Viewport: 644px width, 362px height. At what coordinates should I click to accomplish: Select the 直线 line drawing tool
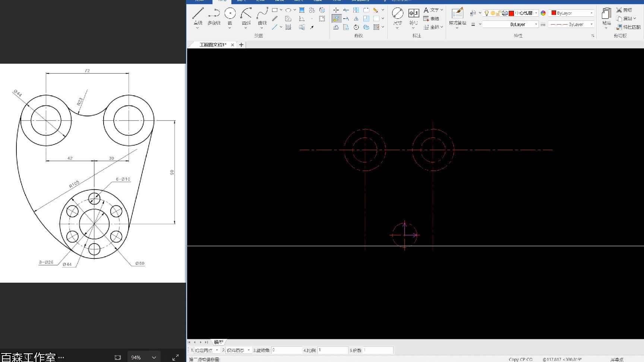tap(198, 16)
